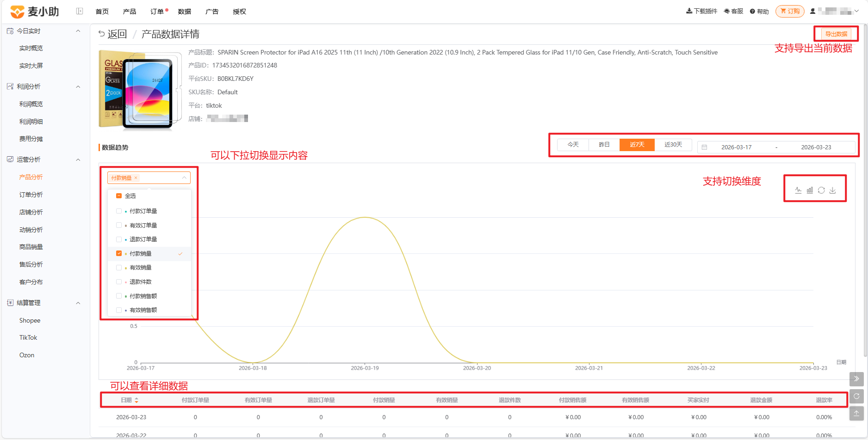Uncheck the 付款销量 option
The width and height of the screenshot is (868, 440).
point(119,253)
